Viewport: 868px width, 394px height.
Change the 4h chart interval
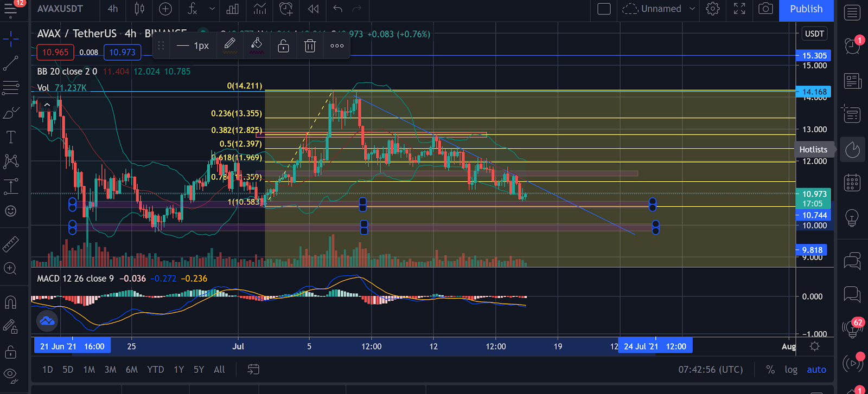click(113, 9)
